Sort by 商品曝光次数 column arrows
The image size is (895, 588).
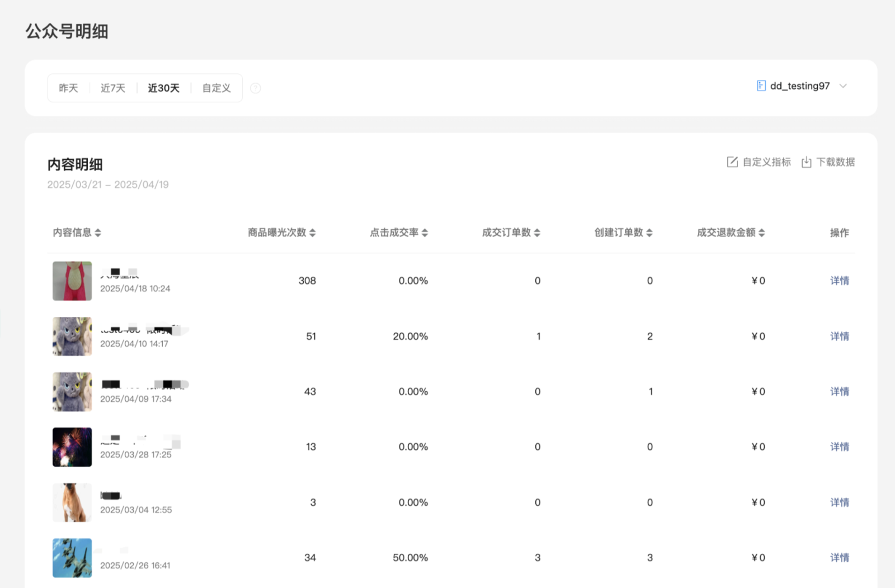313,233
